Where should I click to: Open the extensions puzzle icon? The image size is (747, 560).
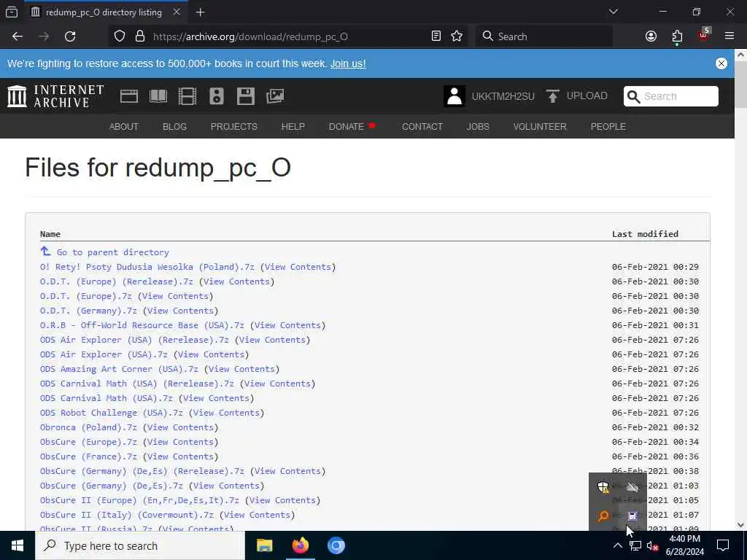click(x=677, y=36)
